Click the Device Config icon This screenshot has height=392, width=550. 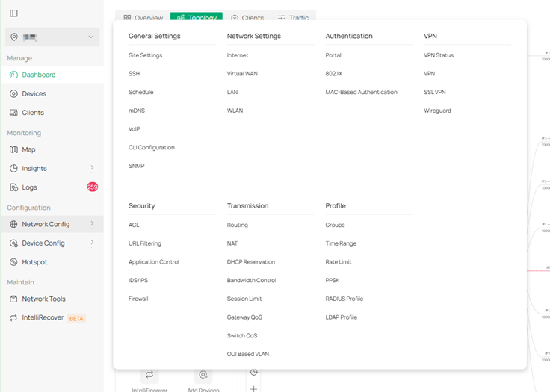13,243
